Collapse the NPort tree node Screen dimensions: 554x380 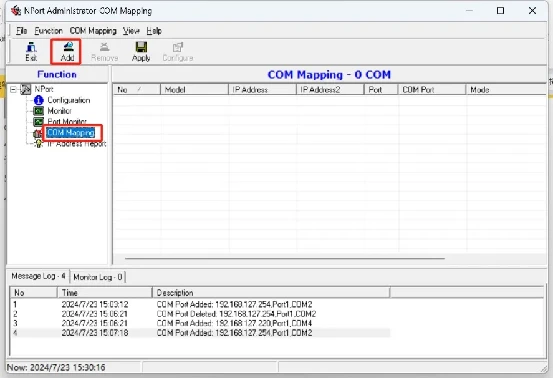tap(13, 89)
